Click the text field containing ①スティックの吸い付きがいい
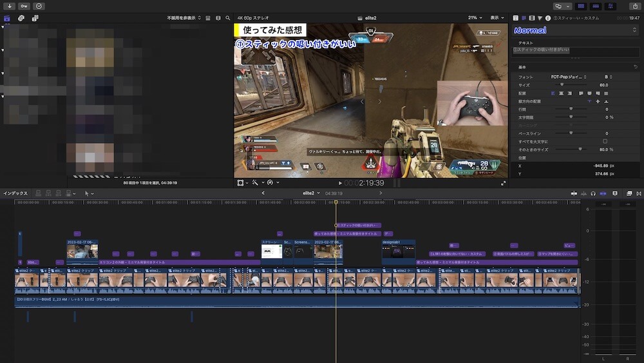Image resolution: width=644 pixels, height=363 pixels. point(574,52)
